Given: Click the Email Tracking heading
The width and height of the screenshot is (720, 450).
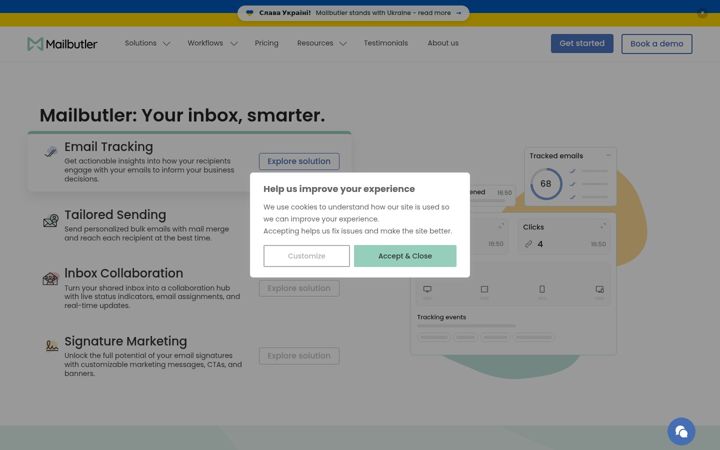Looking at the screenshot, I should [108, 146].
